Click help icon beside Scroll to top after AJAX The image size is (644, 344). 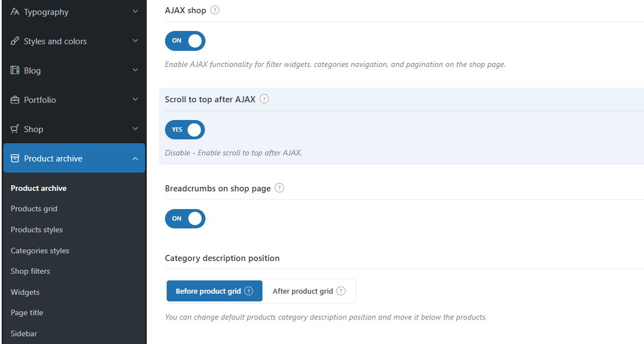tap(264, 100)
